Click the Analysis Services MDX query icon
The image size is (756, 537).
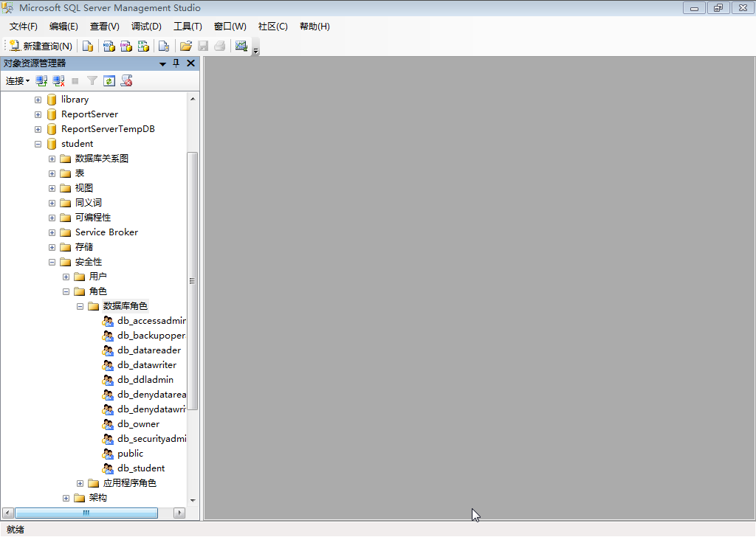[x=109, y=46]
